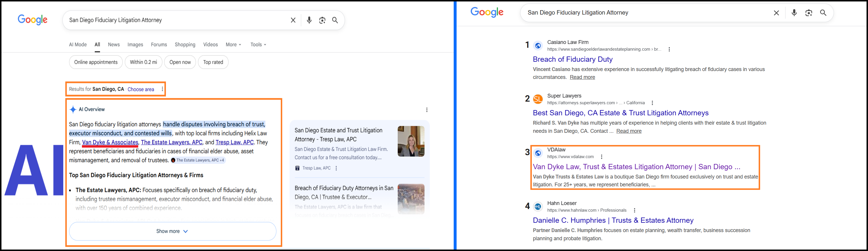
Task: Click the magnifier search icon in right window
Action: tap(823, 13)
